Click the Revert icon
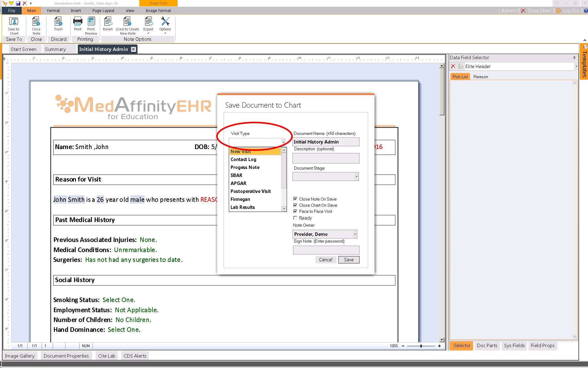This screenshot has height=368, width=588. coord(108,22)
